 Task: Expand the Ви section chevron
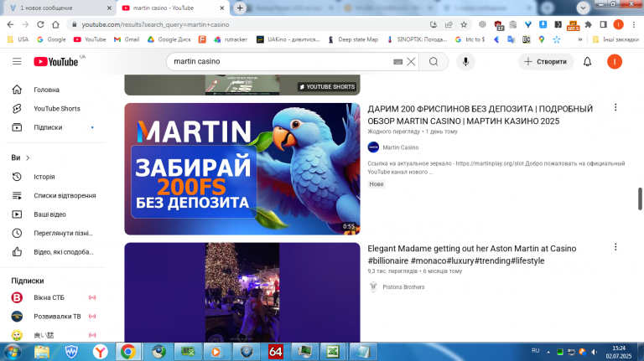(x=28, y=158)
